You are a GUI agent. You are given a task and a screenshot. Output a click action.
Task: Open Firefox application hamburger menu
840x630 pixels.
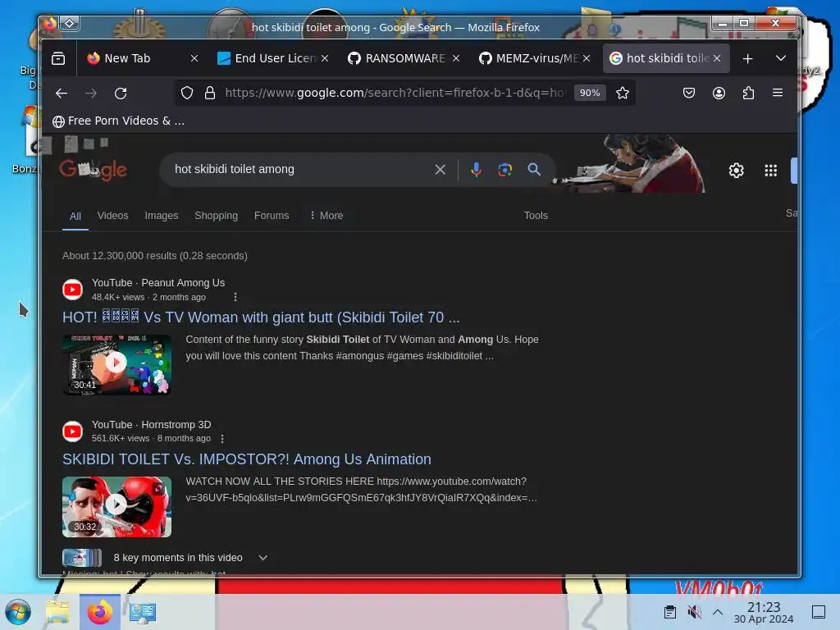click(x=778, y=94)
